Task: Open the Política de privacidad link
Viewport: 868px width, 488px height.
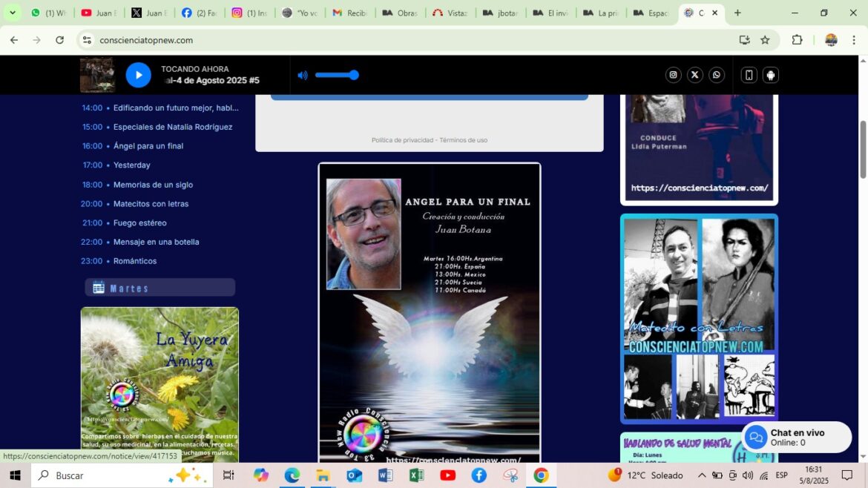Action: coord(402,140)
